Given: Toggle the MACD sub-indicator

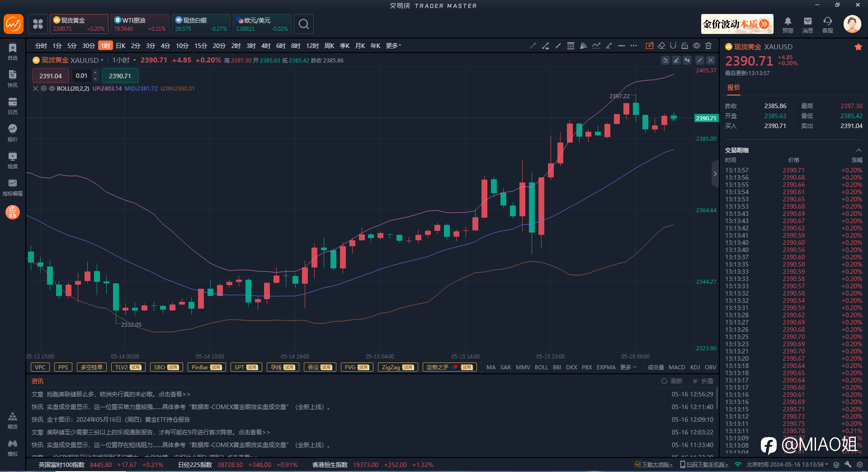Looking at the screenshot, I should coord(677,367).
